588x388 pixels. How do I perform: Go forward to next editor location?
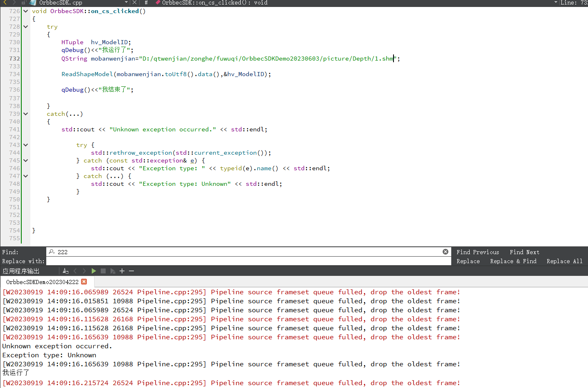coord(14,2)
